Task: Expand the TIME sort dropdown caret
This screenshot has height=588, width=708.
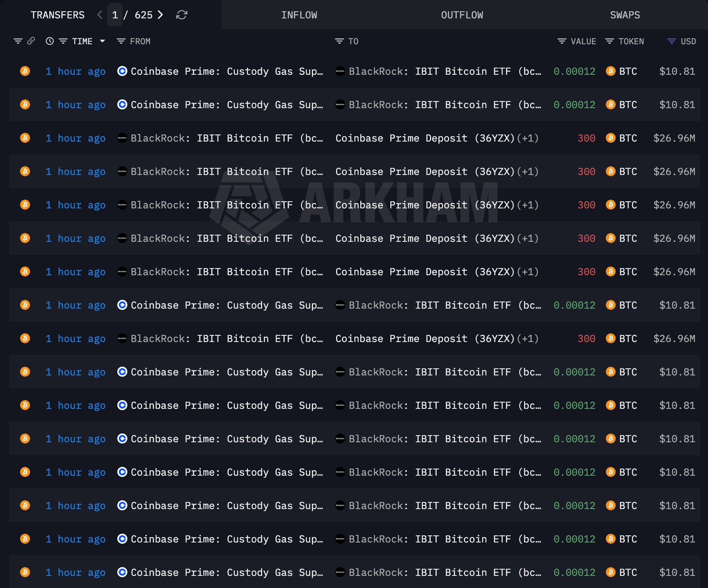Action: click(102, 41)
